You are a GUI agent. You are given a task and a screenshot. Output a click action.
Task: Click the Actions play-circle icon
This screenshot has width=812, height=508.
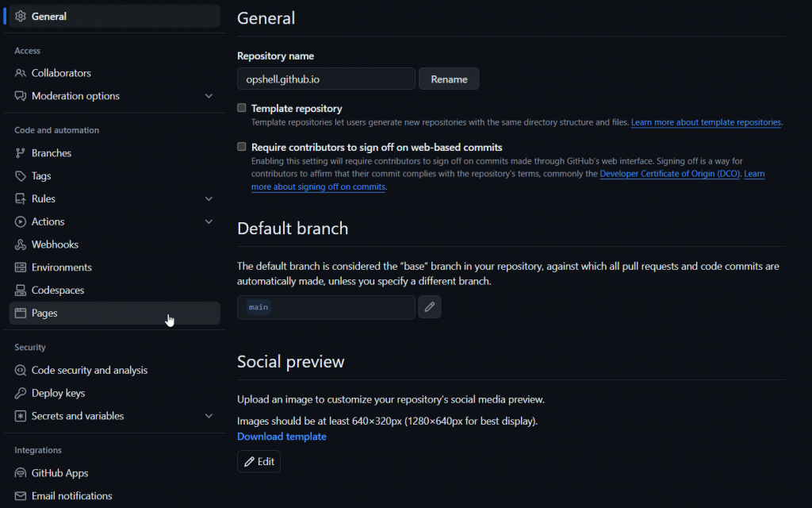pyautogui.click(x=20, y=221)
